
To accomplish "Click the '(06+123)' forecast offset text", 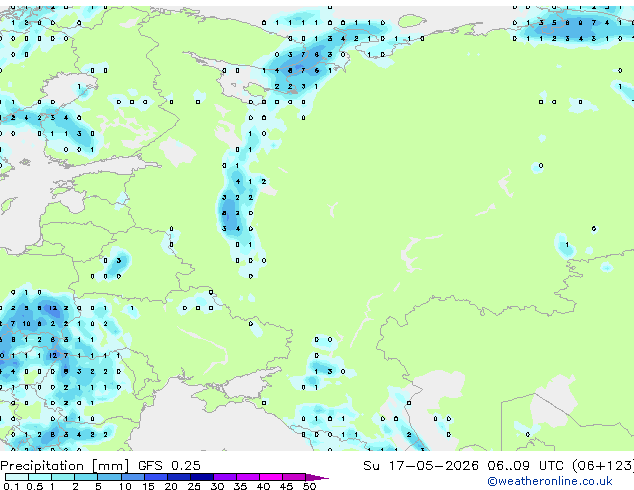I will point(603,466).
